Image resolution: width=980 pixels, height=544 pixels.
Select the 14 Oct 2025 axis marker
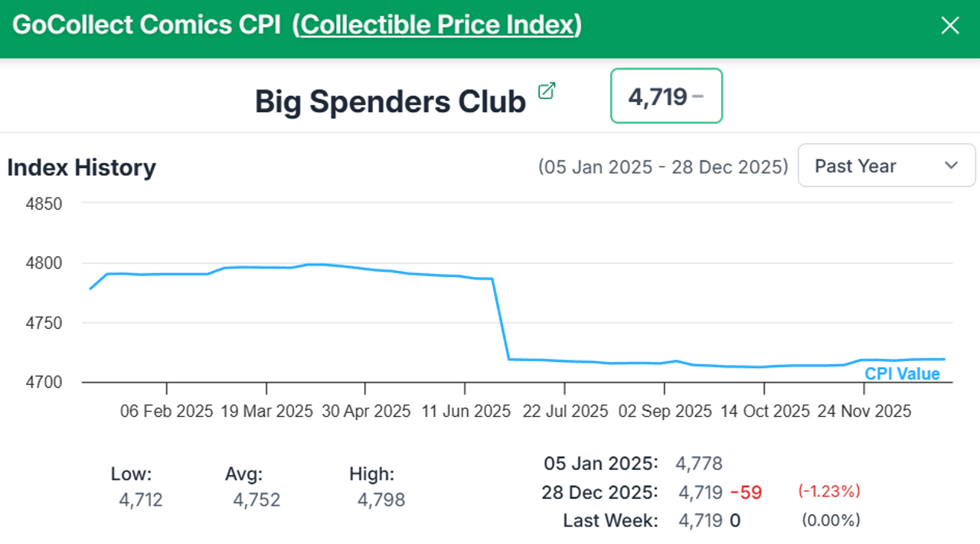click(x=765, y=412)
